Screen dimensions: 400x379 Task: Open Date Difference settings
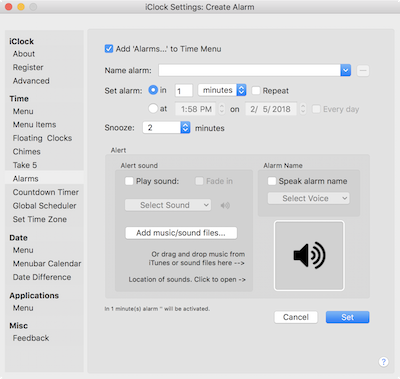[42, 277]
